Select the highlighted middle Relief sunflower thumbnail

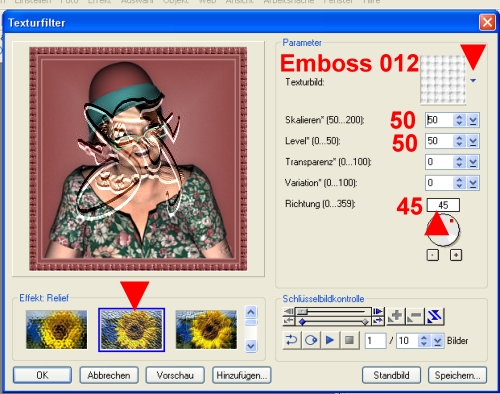coord(131,330)
